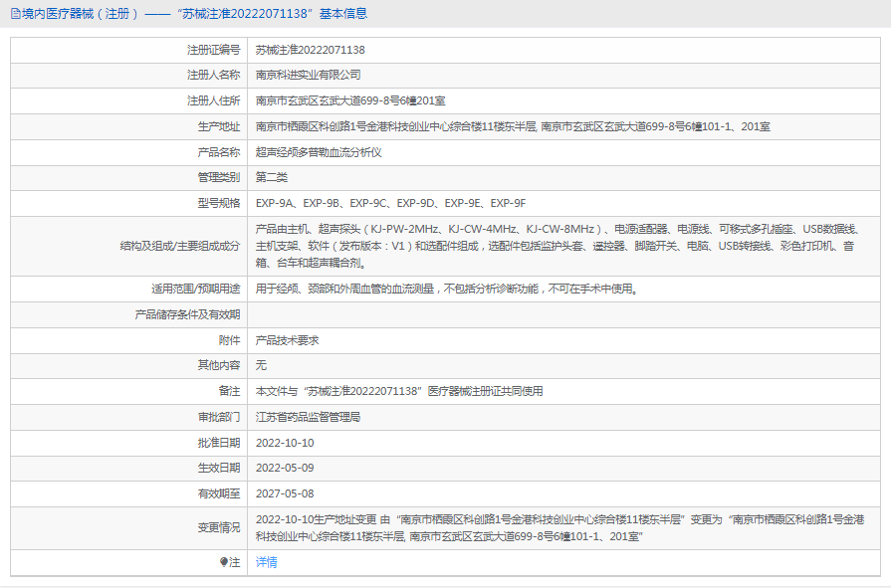Click the label 其他内容
Image resolution: width=891 pixels, height=588 pixels.
tap(219, 365)
